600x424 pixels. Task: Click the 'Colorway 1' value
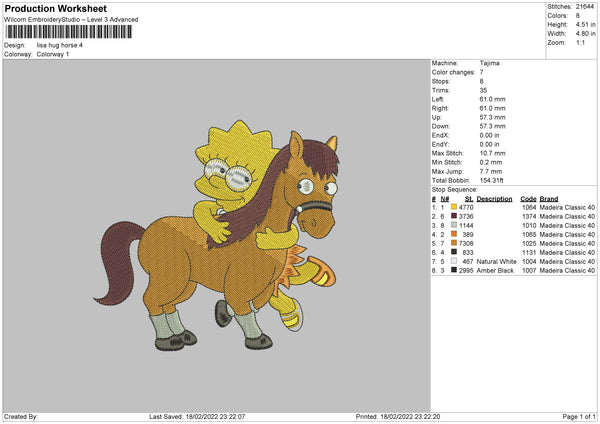pos(53,54)
